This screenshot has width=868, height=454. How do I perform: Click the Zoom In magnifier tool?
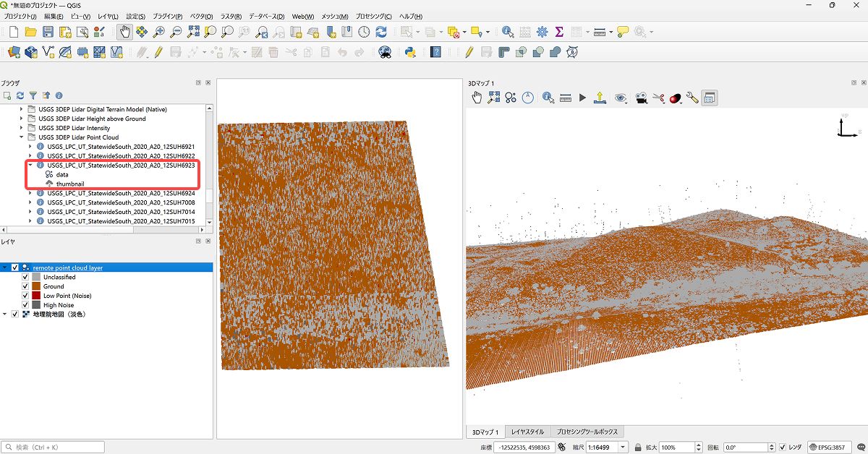(159, 32)
